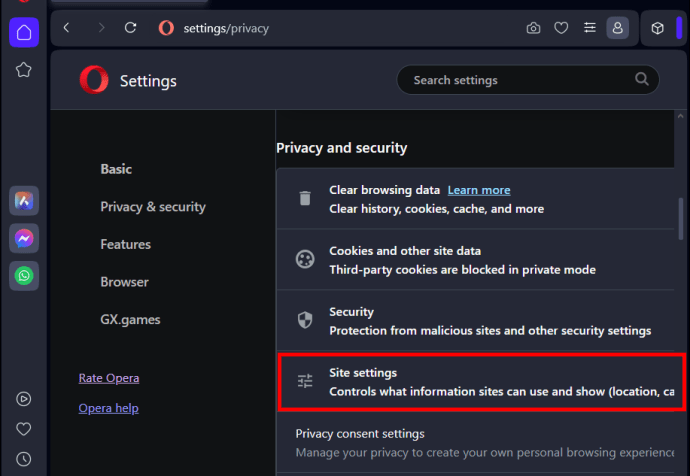The image size is (690, 476).
Task: Open Messenger from the sidebar
Action: tap(24, 238)
